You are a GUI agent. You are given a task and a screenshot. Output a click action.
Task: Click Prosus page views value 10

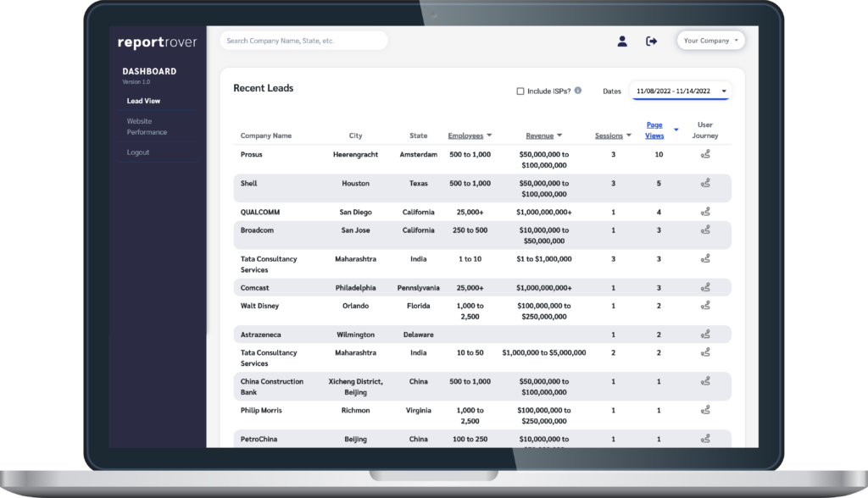click(x=659, y=154)
